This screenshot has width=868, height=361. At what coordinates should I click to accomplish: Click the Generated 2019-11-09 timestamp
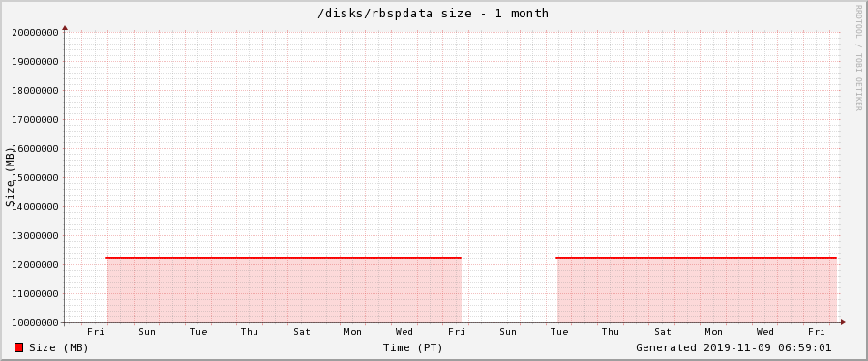(x=733, y=347)
